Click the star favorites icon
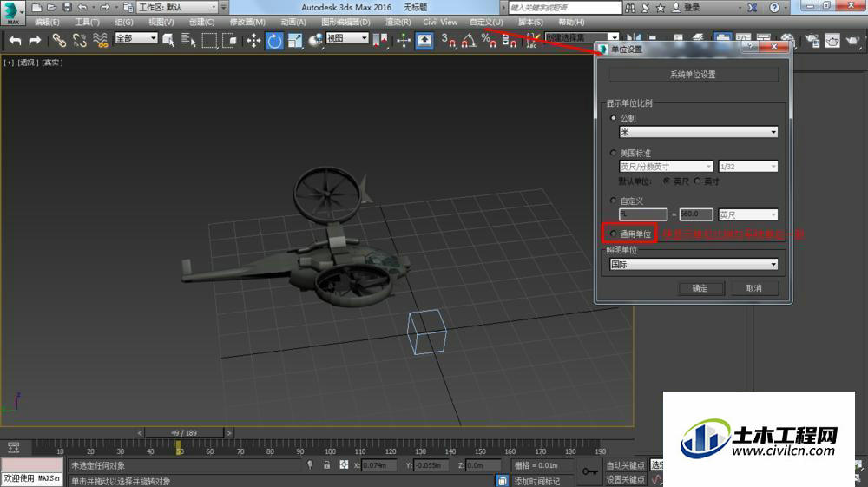The height and width of the screenshot is (487, 868). [x=660, y=8]
